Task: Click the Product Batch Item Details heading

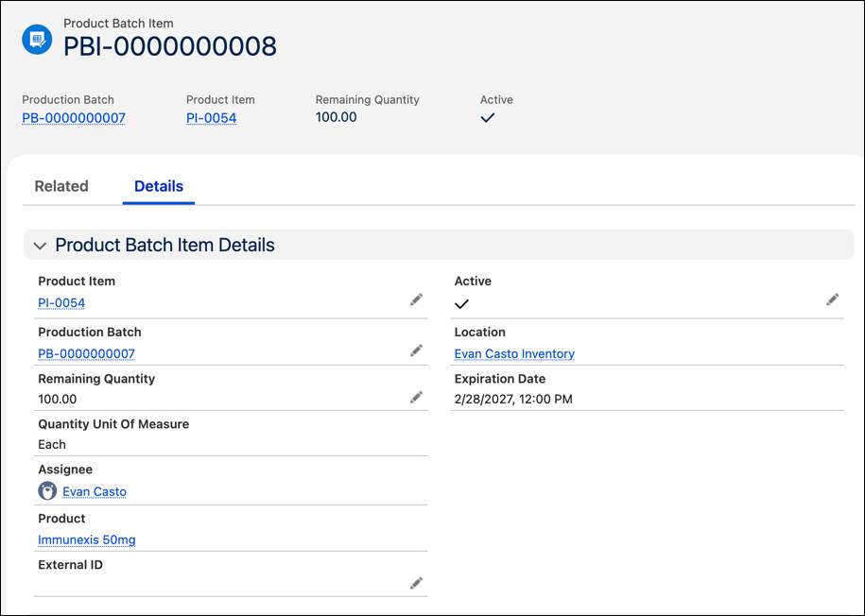Action: [x=164, y=245]
